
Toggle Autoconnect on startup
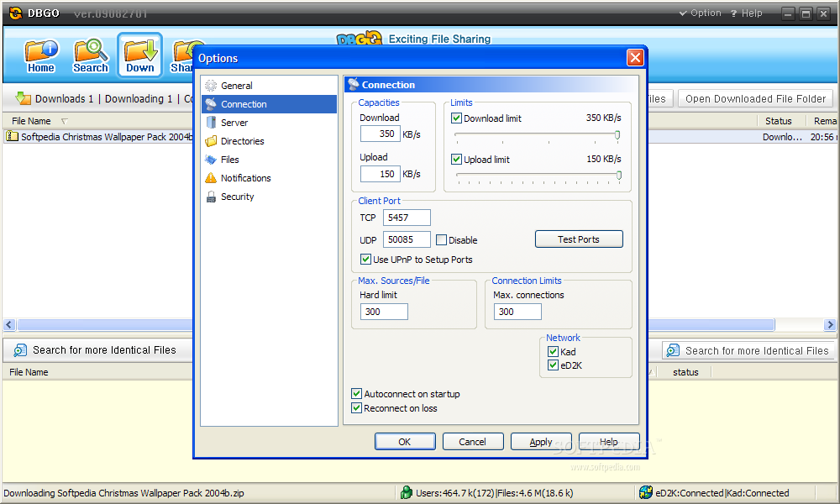pyautogui.click(x=356, y=394)
